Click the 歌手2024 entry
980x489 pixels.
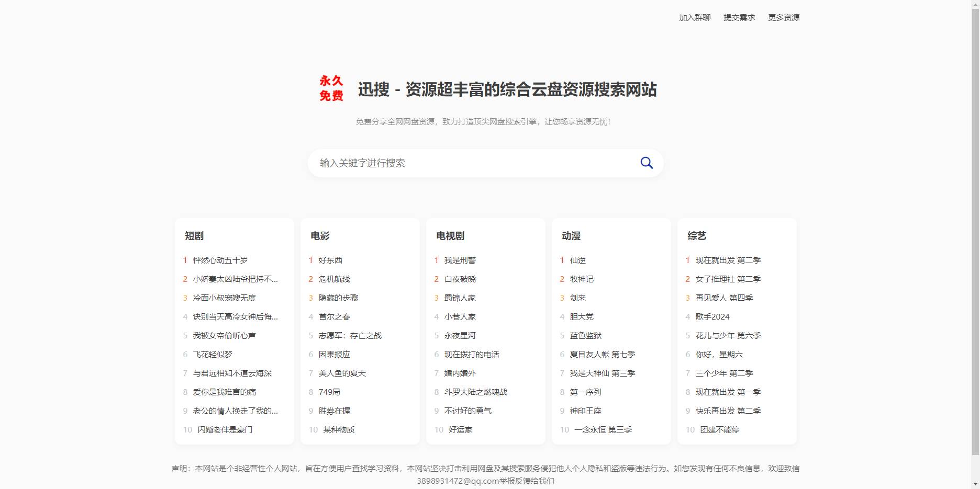pos(714,316)
